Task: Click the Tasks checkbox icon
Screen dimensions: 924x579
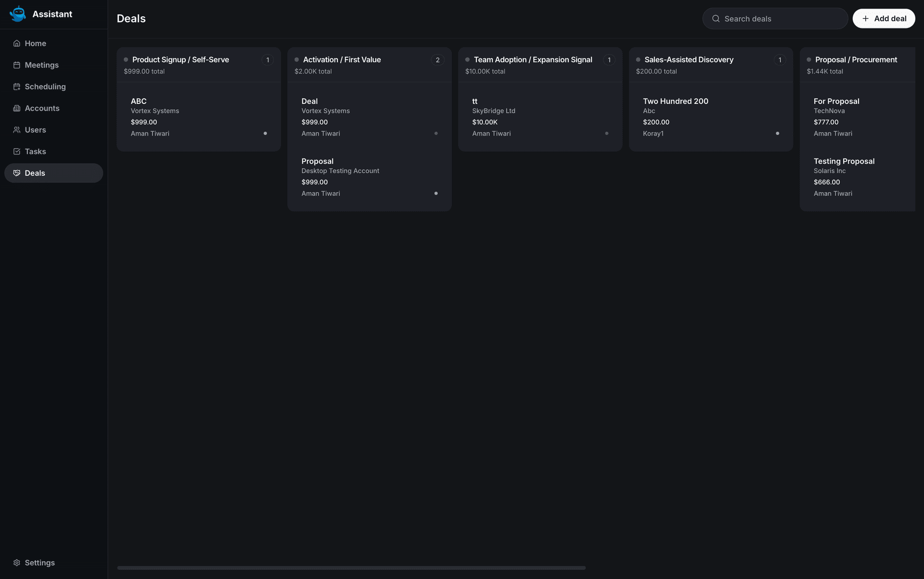Action: (17, 152)
